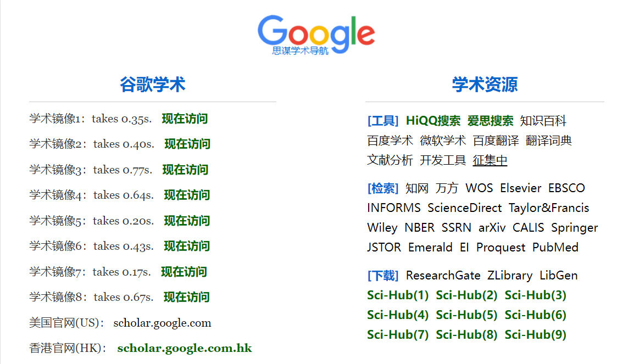Select Sci-Hub(9) mirror link
The height and width of the screenshot is (364, 617).
pyautogui.click(x=535, y=335)
